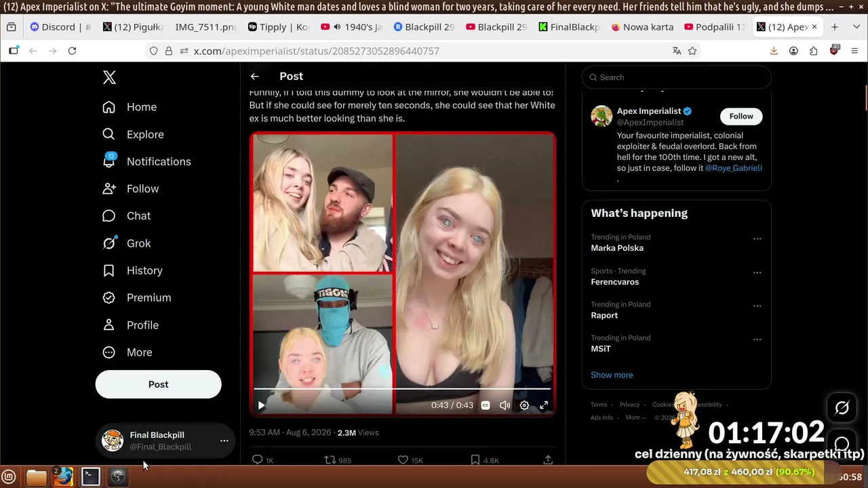
Task: Open account options dots beside Final Blackpill
Action: 224,441
